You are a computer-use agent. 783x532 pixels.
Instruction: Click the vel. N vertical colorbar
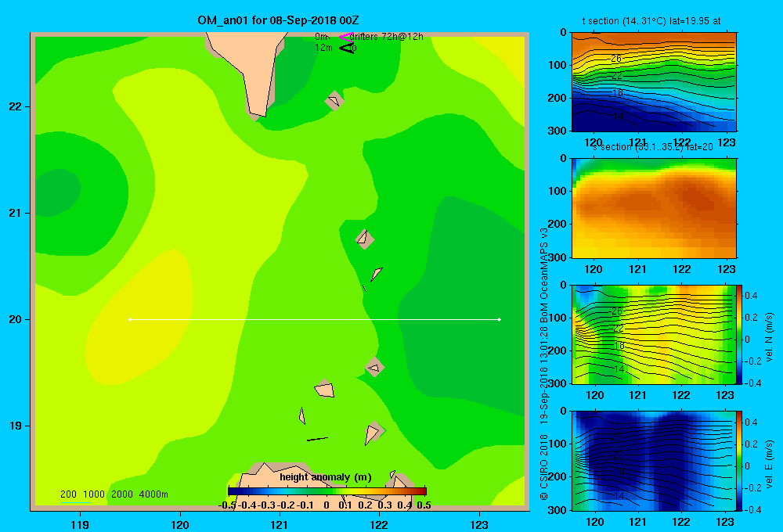(740, 334)
